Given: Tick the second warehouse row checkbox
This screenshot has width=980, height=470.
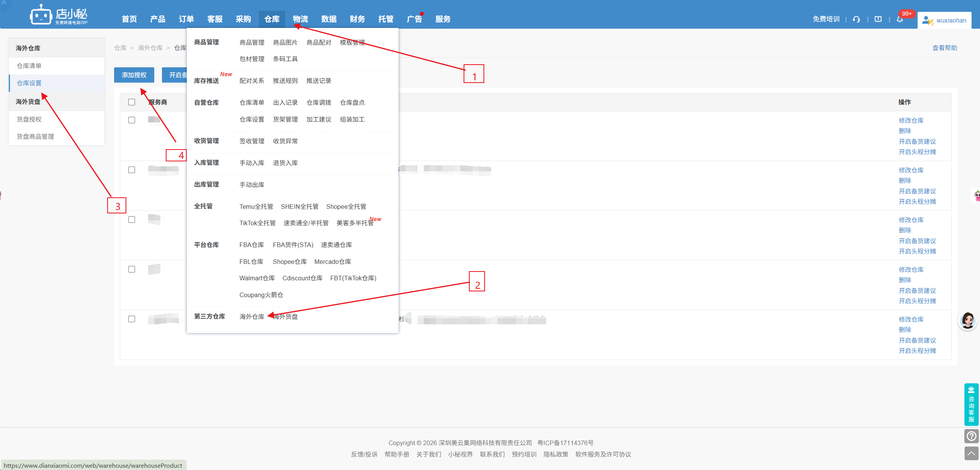Looking at the screenshot, I should pos(132,170).
